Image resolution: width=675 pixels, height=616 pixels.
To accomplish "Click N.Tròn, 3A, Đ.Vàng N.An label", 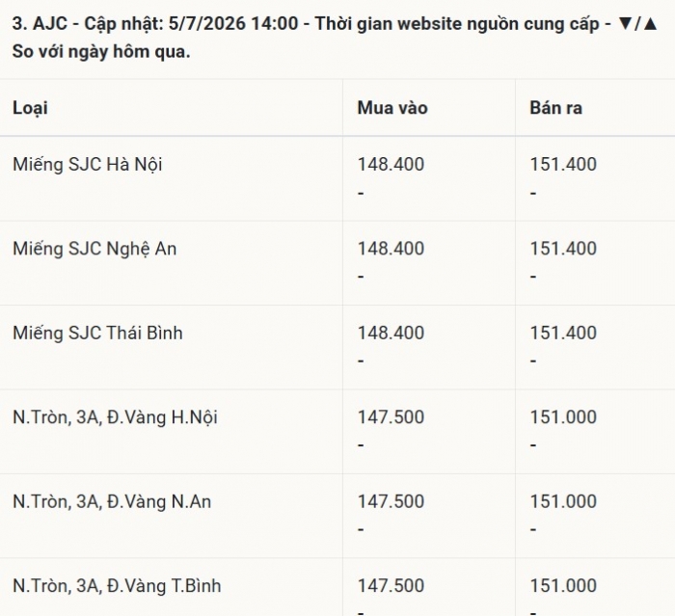I will [x=112, y=501].
